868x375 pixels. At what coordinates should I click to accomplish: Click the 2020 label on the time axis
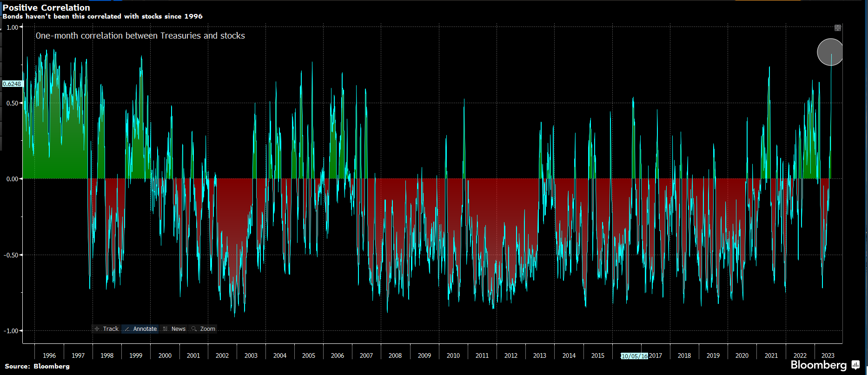(x=742, y=355)
